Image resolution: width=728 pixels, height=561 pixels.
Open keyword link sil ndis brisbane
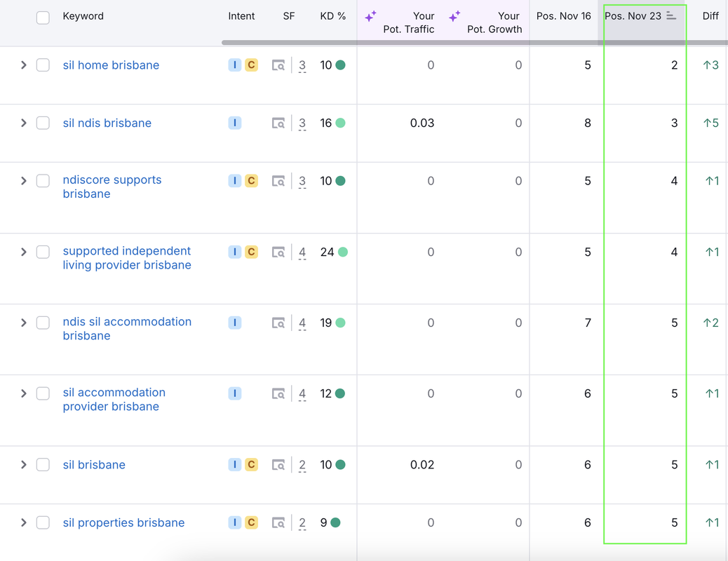pos(107,123)
